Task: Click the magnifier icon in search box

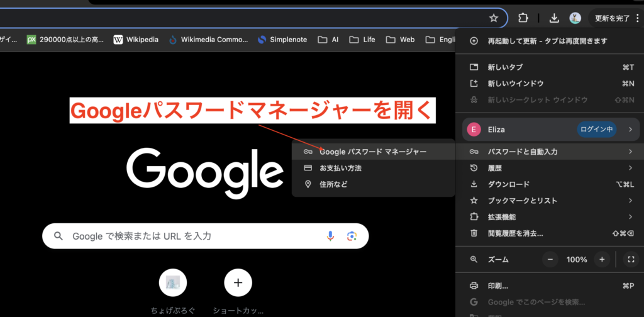Action: coord(58,236)
